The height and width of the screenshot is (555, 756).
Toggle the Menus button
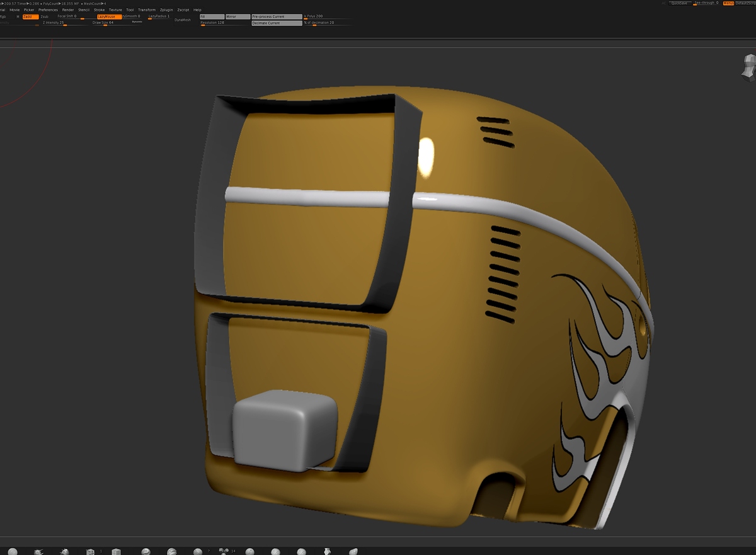coord(728,3)
